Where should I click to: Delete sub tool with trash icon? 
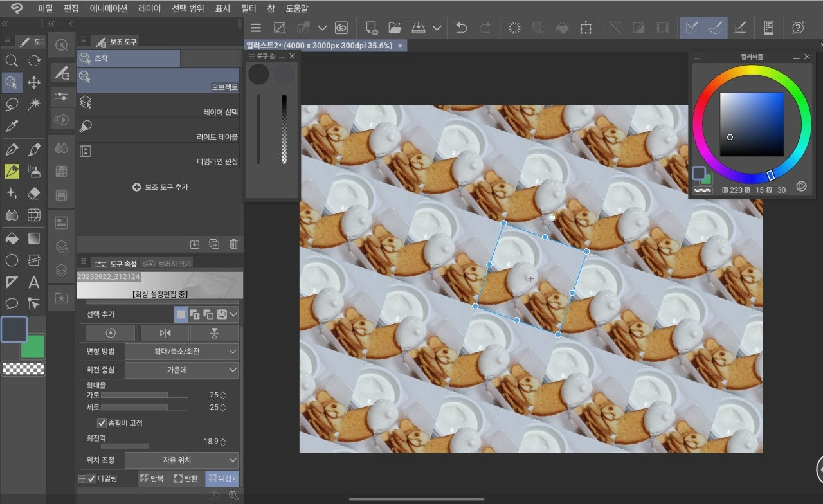pyautogui.click(x=234, y=244)
